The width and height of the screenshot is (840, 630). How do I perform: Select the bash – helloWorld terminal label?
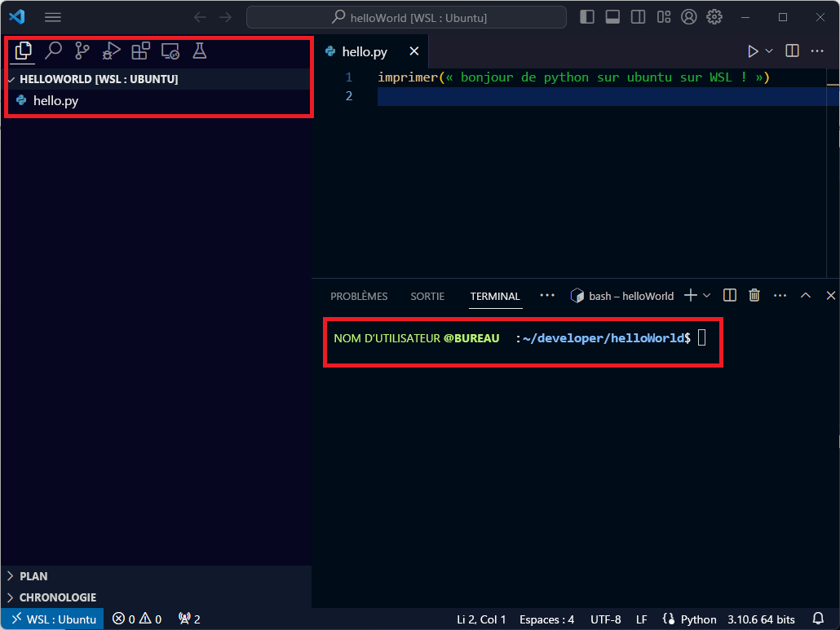point(622,296)
